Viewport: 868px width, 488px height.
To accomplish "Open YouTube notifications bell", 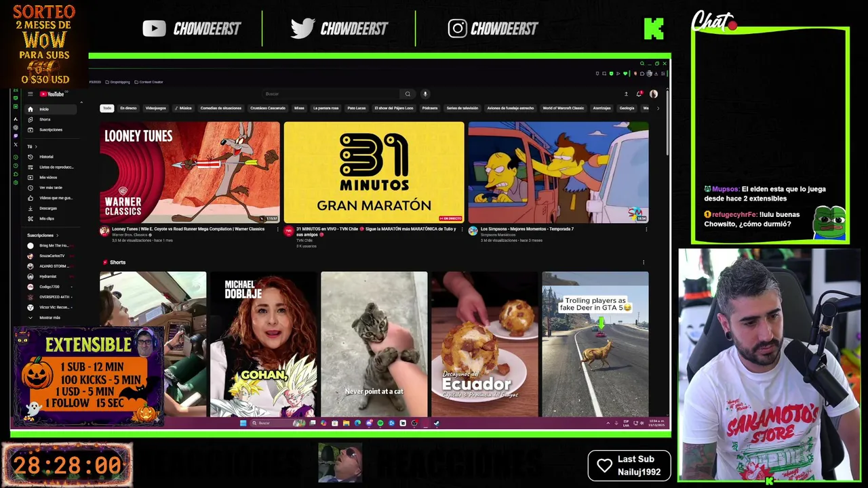I will click(639, 94).
